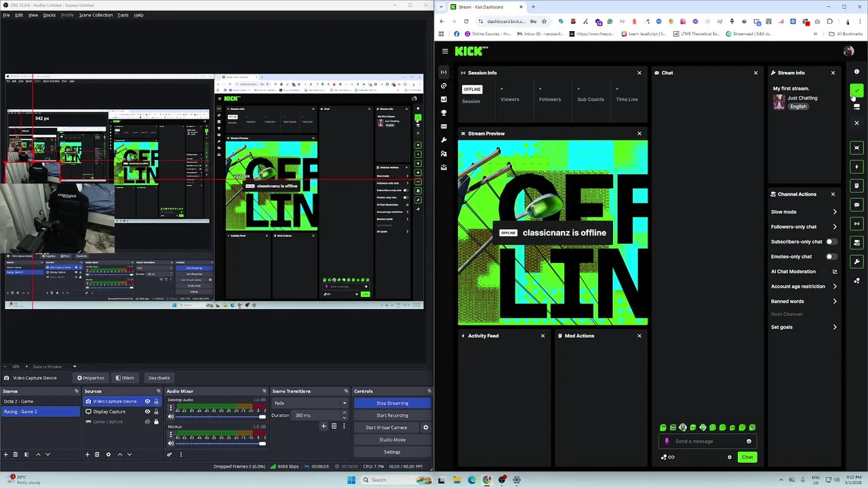Open virtual camera settings gear
868x488 pixels.
[426, 428]
